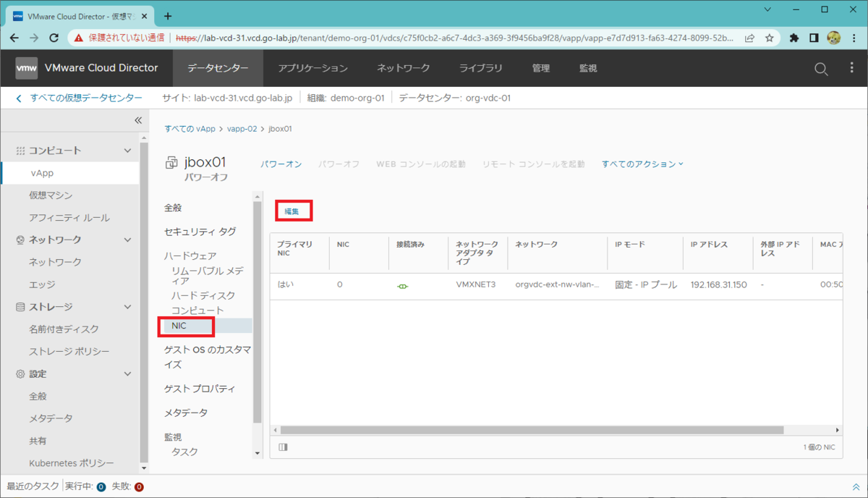The width and height of the screenshot is (868, 498).
Task: Open a new browser tab with the plus icon
Action: [x=168, y=15]
